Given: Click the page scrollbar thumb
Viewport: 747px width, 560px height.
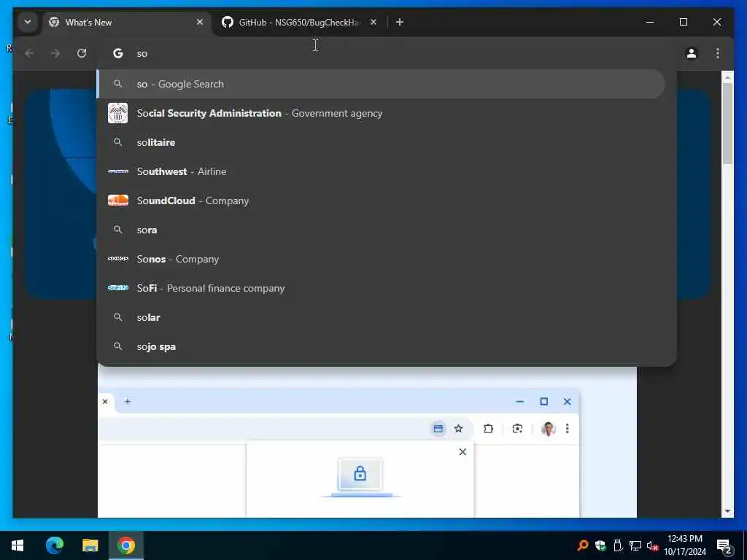Looking at the screenshot, I should [x=727, y=124].
